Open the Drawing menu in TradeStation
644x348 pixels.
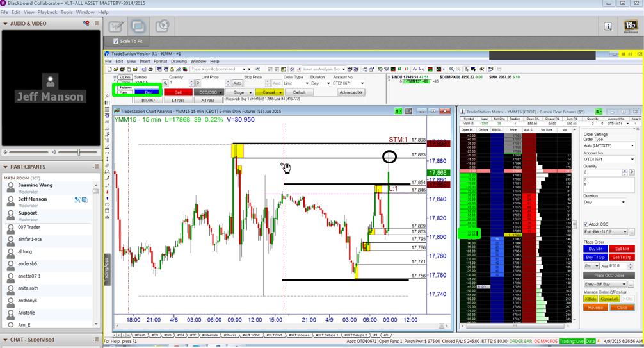[179, 62]
